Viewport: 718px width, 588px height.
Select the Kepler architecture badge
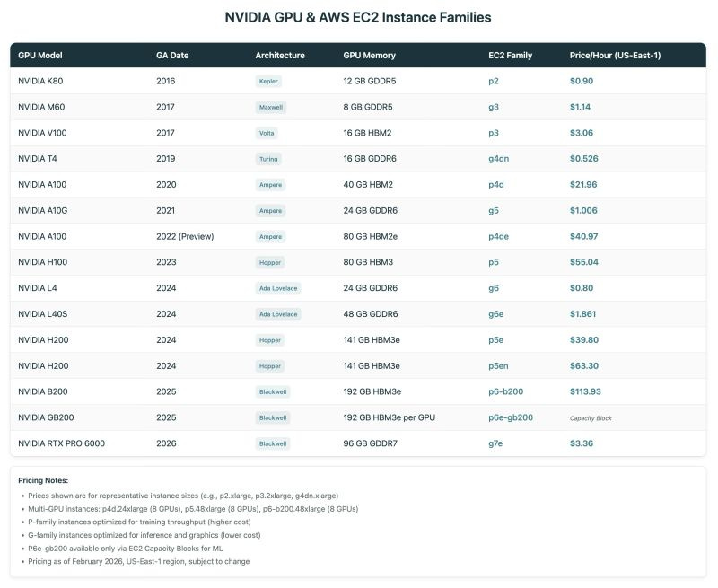pos(268,82)
